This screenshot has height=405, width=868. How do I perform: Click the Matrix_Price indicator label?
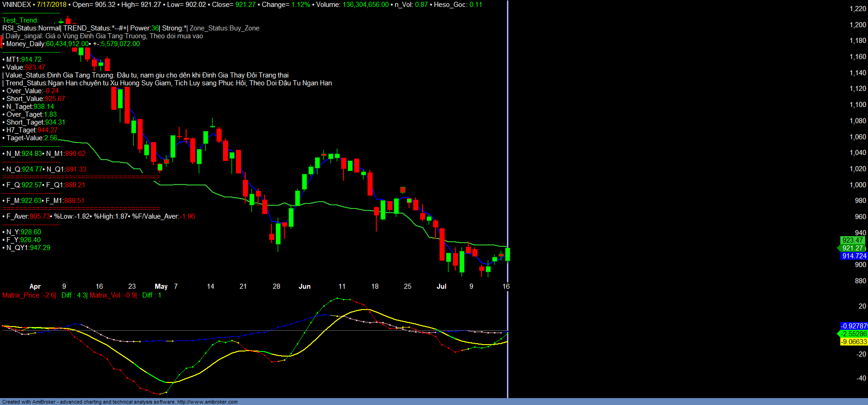tap(29, 295)
